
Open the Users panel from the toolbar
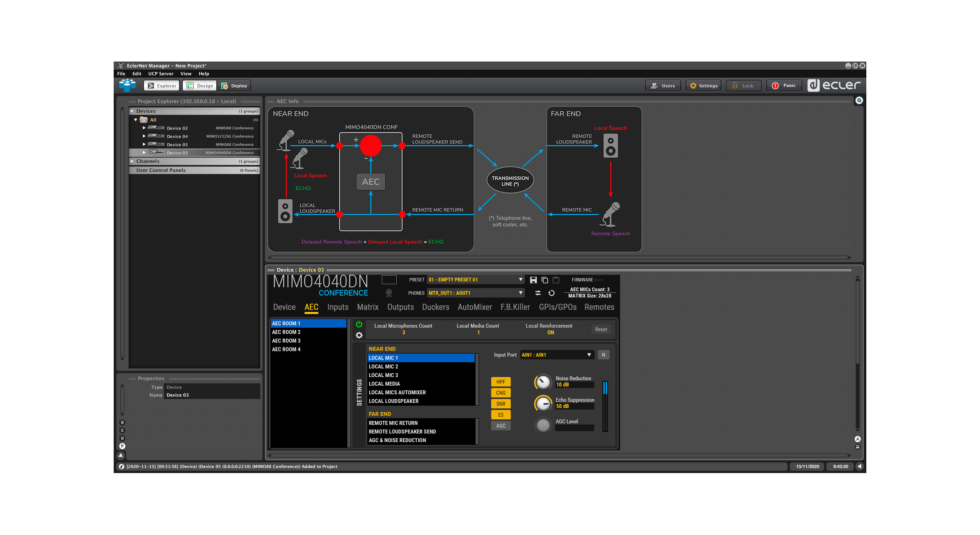[x=663, y=85]
